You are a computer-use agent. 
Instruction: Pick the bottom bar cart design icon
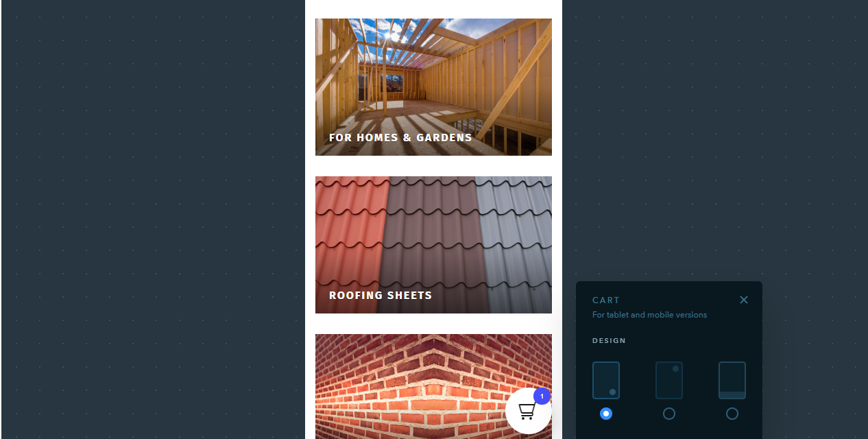pyautogui.click(x=732, y=381)
